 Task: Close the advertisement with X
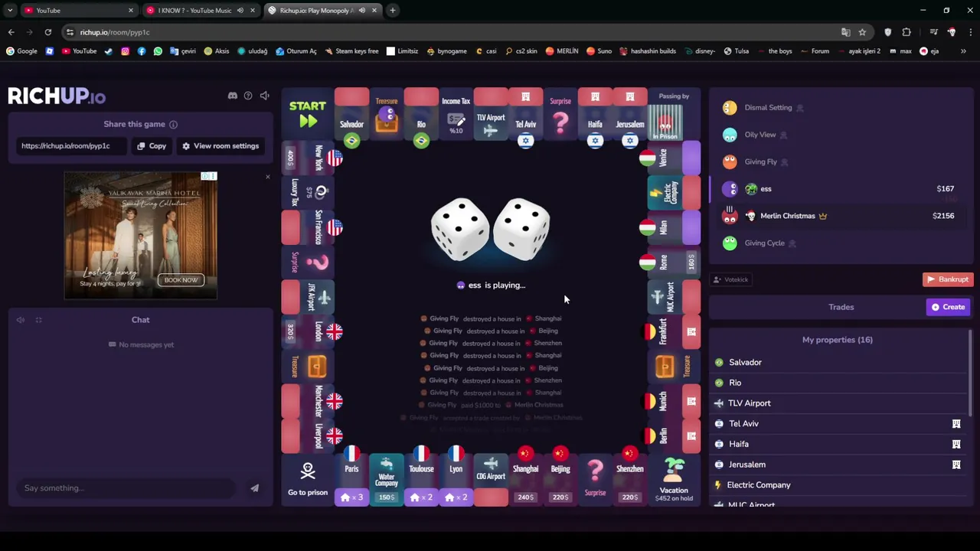coord(267,177)
